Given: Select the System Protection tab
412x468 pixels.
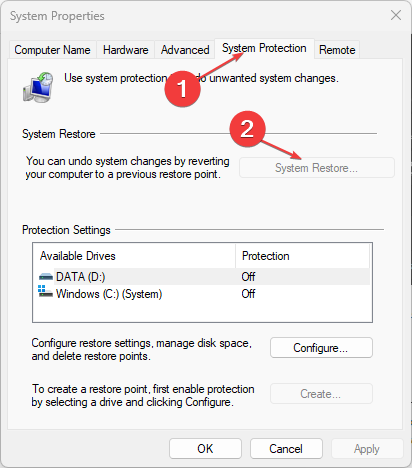Looking at the screenshot, I should pos(264,48).
